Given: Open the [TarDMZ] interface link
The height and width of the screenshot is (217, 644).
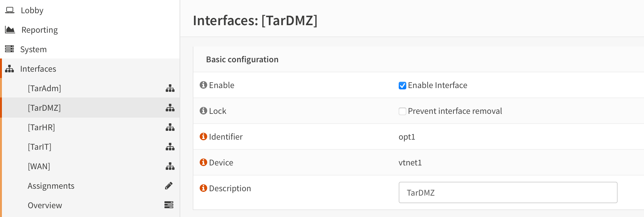Looking at the screenshot, I should click(x=44, y=108).
